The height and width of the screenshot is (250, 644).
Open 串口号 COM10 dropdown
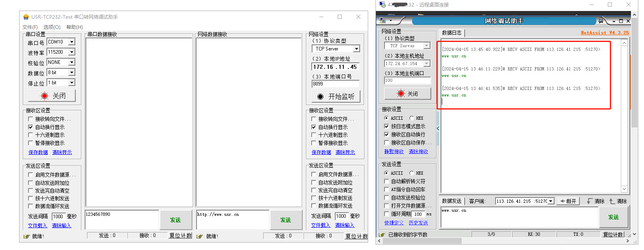pos(72,42)
